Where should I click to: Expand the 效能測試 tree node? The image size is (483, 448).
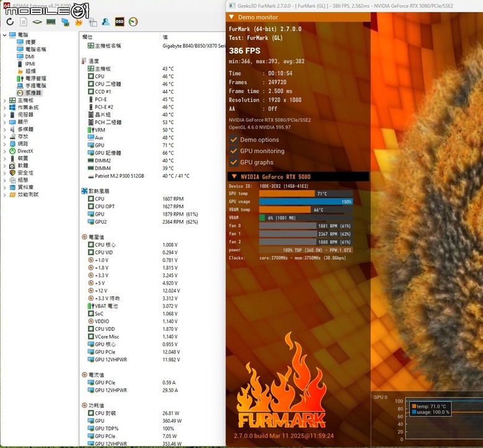[x=4, y=195]
